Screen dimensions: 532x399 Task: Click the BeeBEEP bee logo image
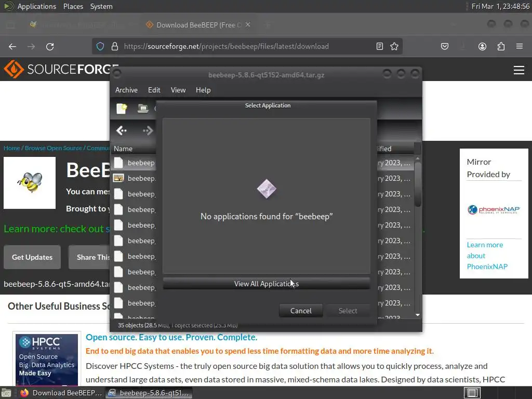coord(30,183)
